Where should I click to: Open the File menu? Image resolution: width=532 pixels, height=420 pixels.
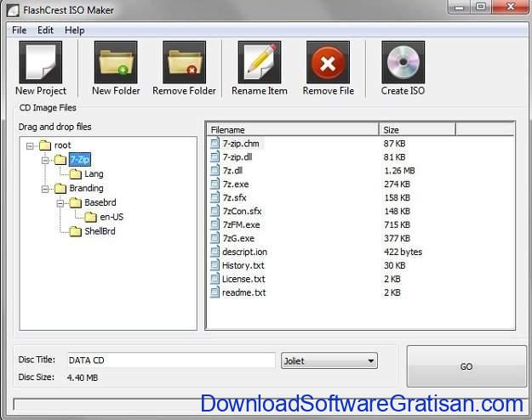(x=19, y=30)
